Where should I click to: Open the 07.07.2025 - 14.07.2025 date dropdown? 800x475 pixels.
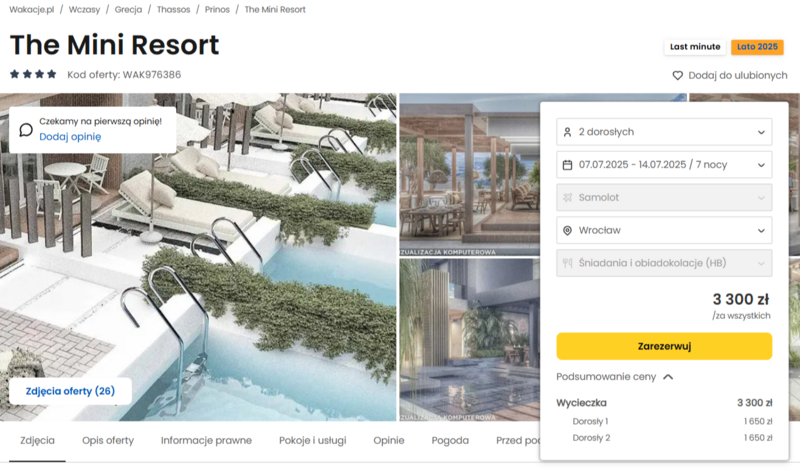point(664,165)
